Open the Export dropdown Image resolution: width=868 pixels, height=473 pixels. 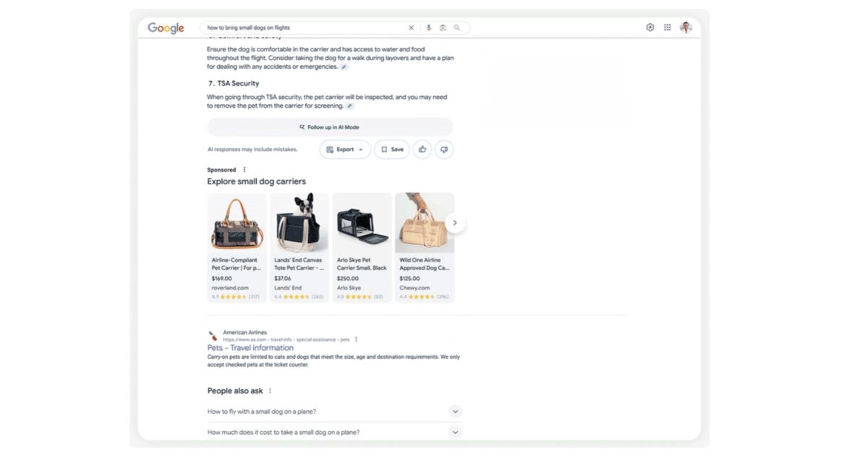345,150
